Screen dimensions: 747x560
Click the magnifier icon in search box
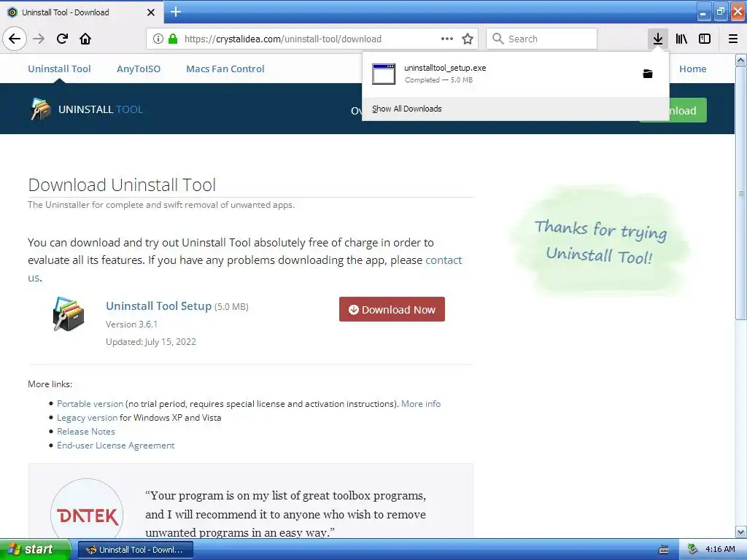(498, 39)
